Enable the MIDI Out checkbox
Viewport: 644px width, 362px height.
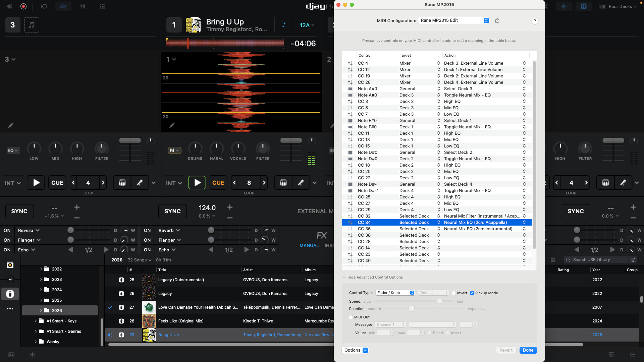tap(351, 317)
